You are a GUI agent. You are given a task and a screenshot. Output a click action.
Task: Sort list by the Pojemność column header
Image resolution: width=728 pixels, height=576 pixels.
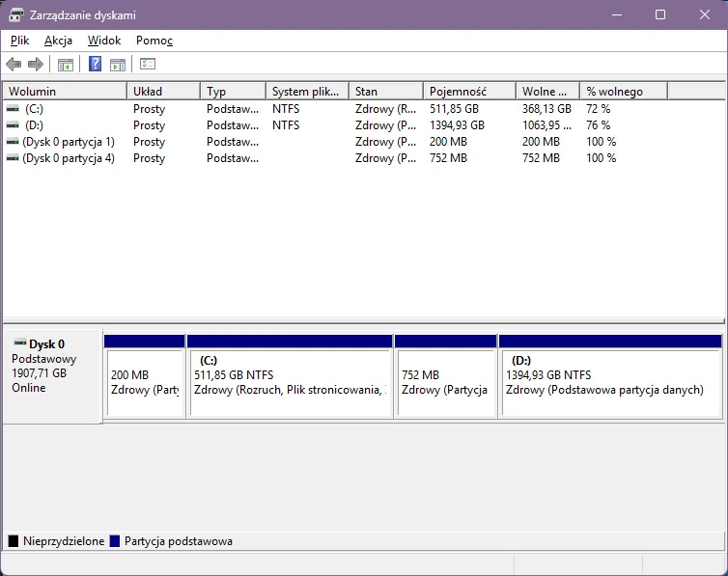[x=468, y=91]
